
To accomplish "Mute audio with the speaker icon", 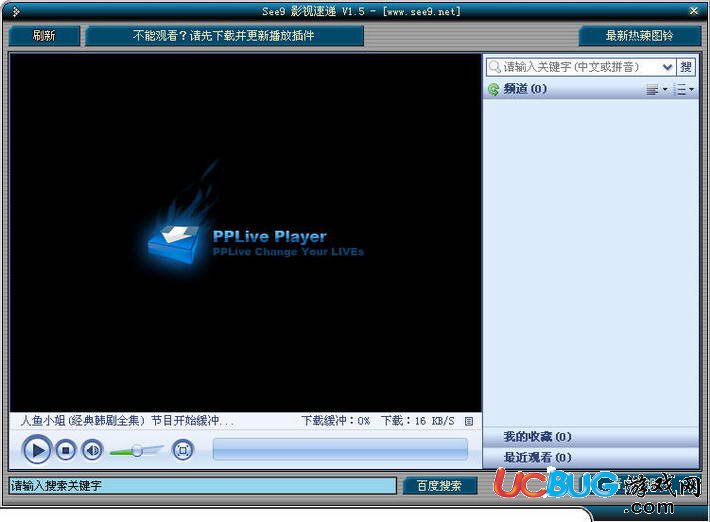I will coord(92,450).
